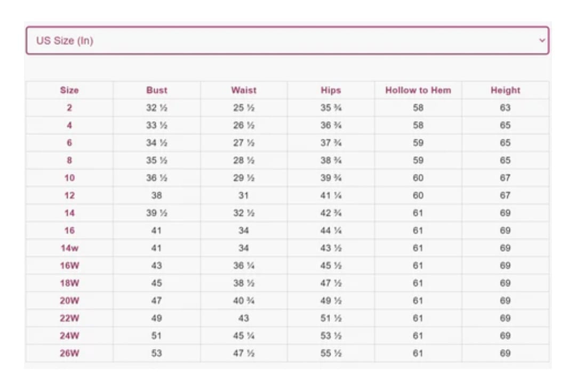Click size 12 bust value 38
Image resolution: width=576 pixels, height=392 pixels.
tap(157, 195)
